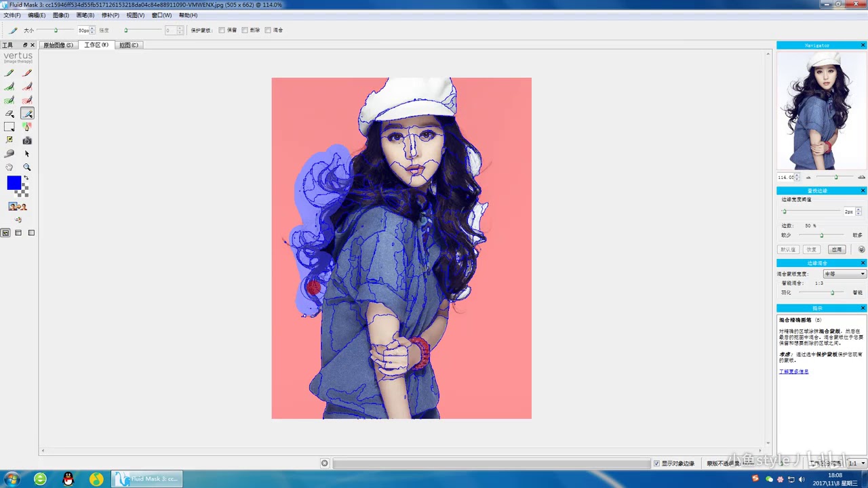Toggle the 混合 protect mask checkbox

268,30
